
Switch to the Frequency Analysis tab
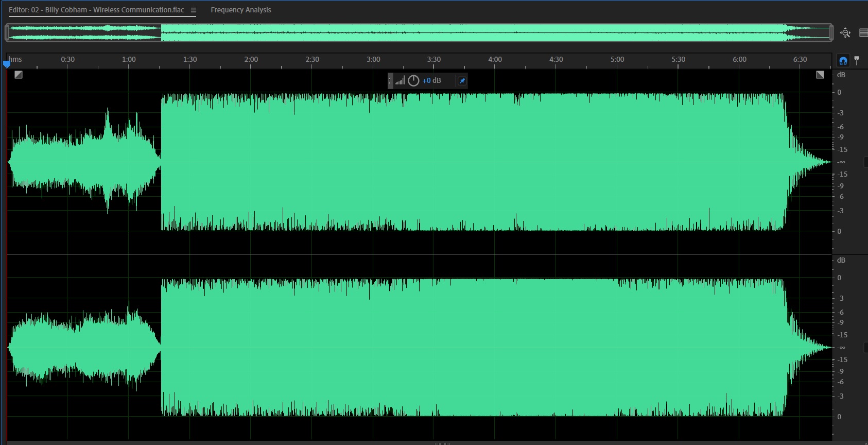coord(240,10)
